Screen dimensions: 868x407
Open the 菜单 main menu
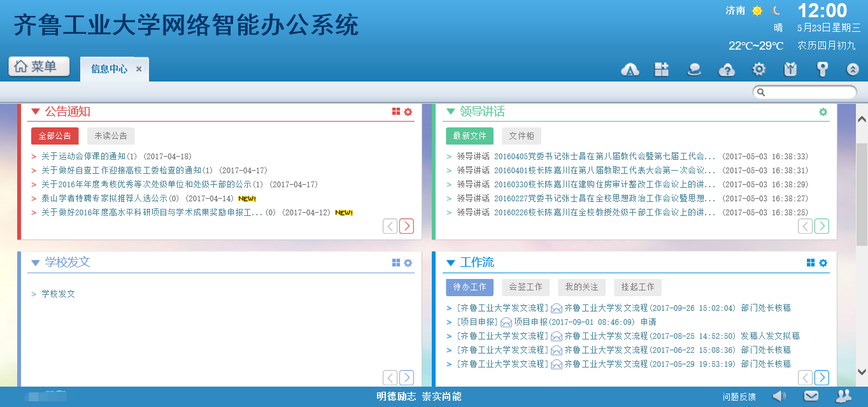click(39, 66)
